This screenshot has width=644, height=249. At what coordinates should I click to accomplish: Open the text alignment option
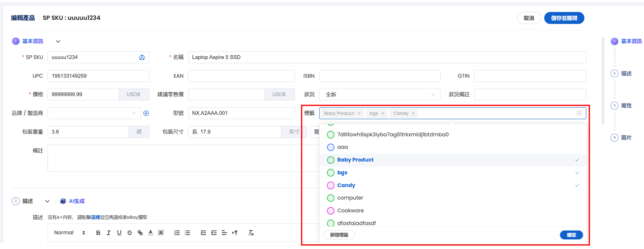[224, 233]
